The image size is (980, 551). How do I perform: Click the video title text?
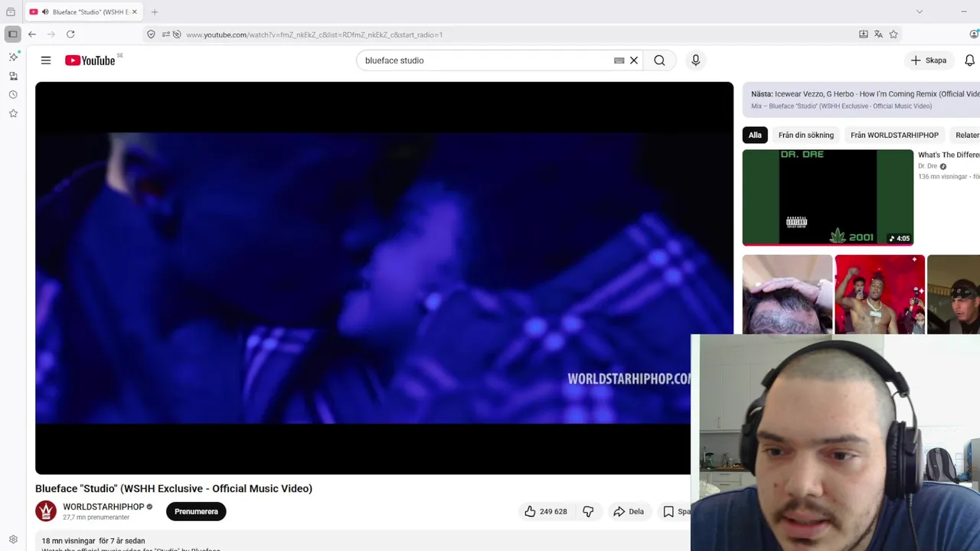tap(174, 488)
